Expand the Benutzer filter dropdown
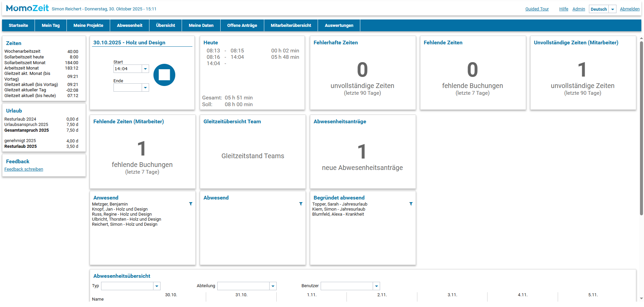This screenshot has height=307, width=644. [x=376, y=286]
